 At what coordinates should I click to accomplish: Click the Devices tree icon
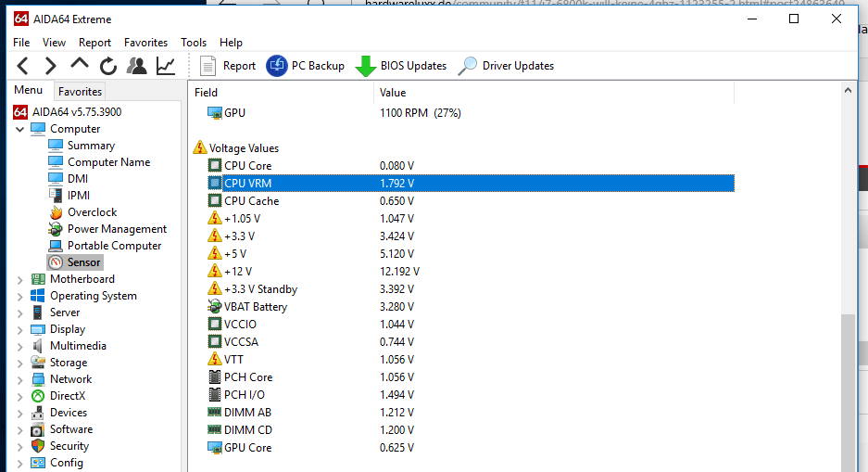coord(38,413)
